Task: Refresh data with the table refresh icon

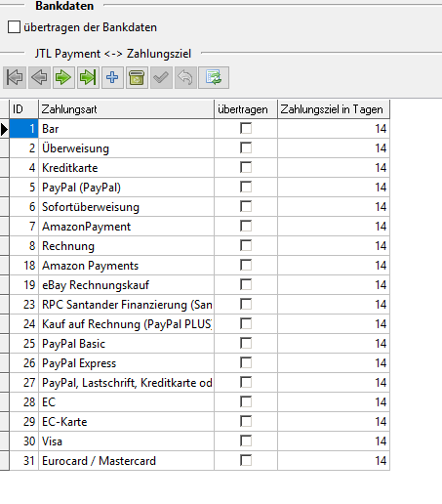Action: [214, 77]
